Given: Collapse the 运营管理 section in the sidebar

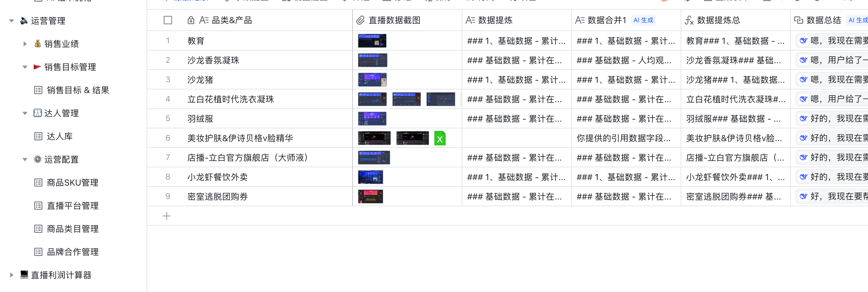Looking at the screenshot, I should click(x=12, y=21).
